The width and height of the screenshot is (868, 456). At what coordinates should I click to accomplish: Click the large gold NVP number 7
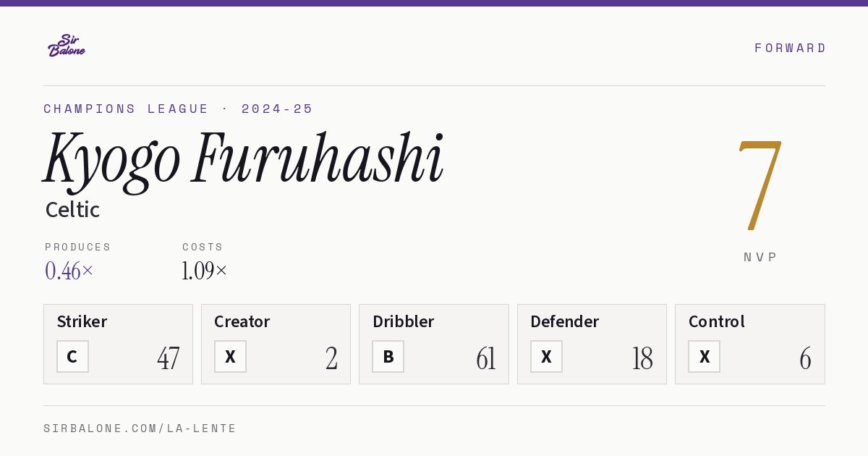pos(760,185)
